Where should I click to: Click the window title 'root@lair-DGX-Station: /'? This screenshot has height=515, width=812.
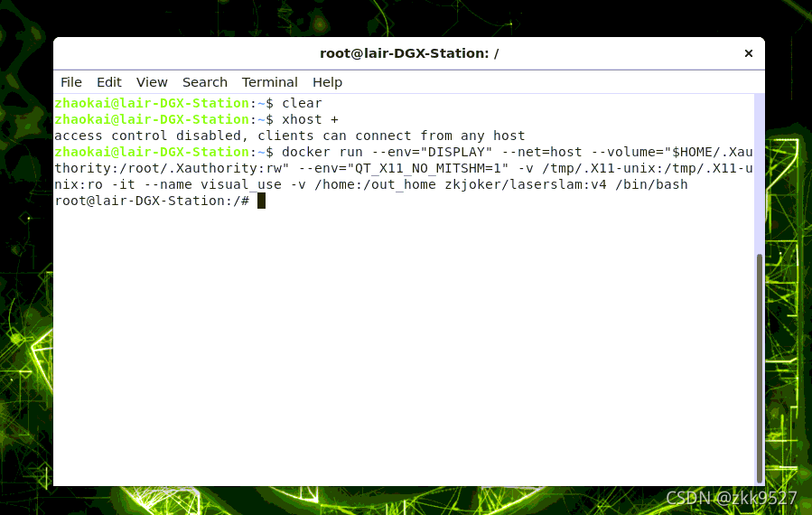tap(409, 53)
